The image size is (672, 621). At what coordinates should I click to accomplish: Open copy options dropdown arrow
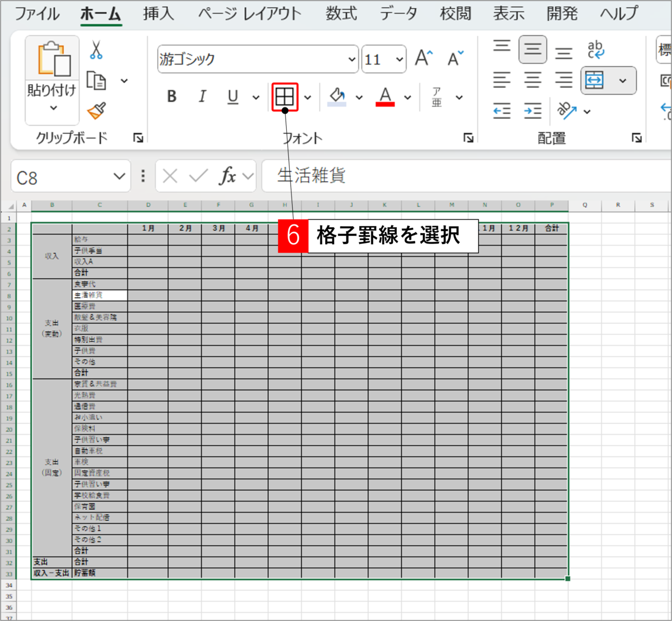click(x=124, y=81)
